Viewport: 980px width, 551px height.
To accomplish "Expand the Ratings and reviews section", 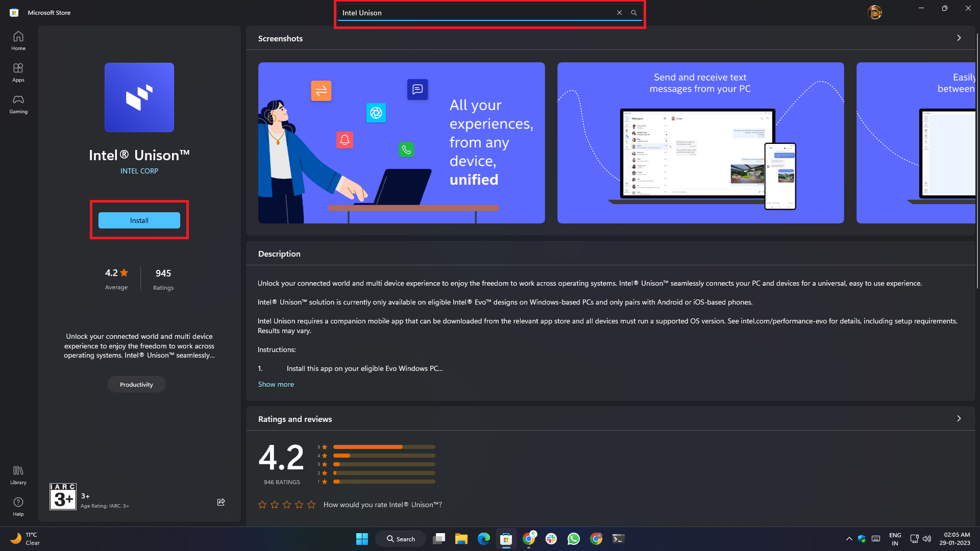I will coord(959,418).
